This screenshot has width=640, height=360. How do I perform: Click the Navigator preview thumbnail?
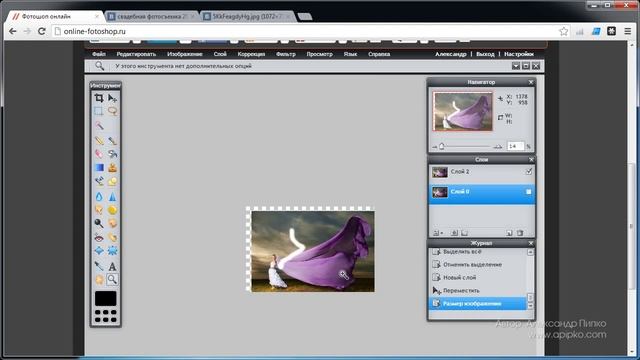click(x=463, y=111)
